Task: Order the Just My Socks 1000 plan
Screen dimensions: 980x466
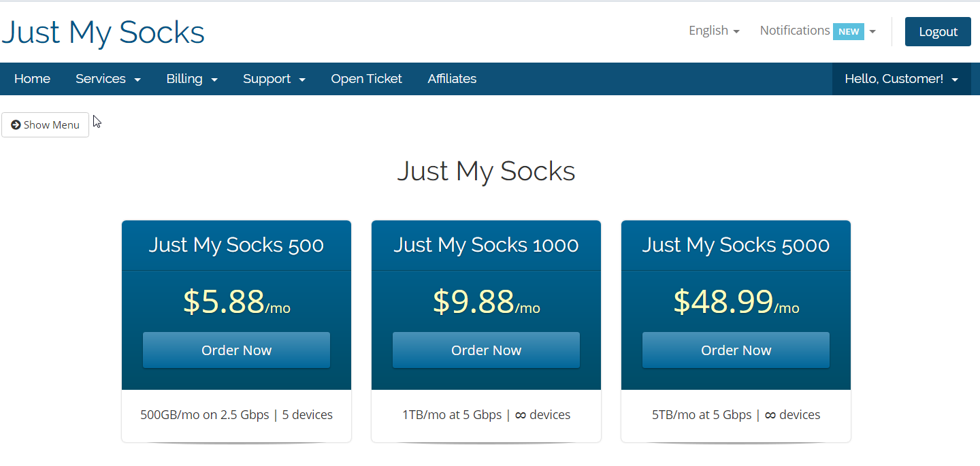Action: [486, 350]
